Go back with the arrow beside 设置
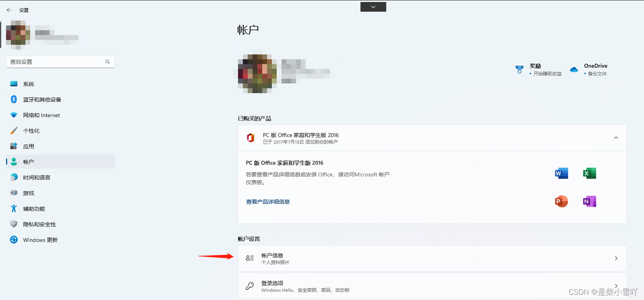The height and width of the screenshot is (300, 644). point(9,10)
